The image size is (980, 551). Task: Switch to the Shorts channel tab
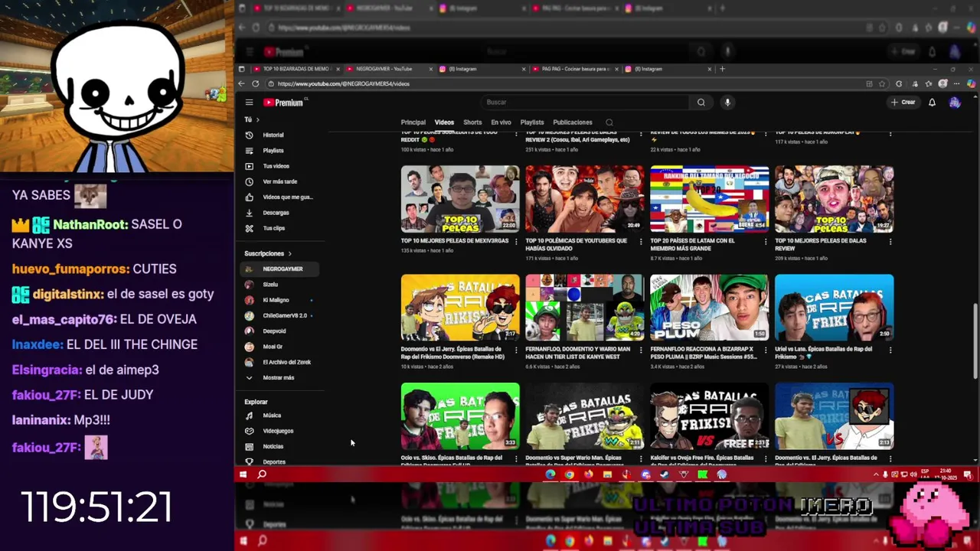pos(472,122)
